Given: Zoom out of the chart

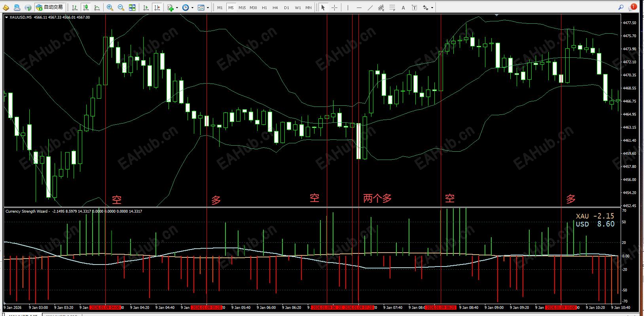Looking at the screenshot, I should point(121,8).
